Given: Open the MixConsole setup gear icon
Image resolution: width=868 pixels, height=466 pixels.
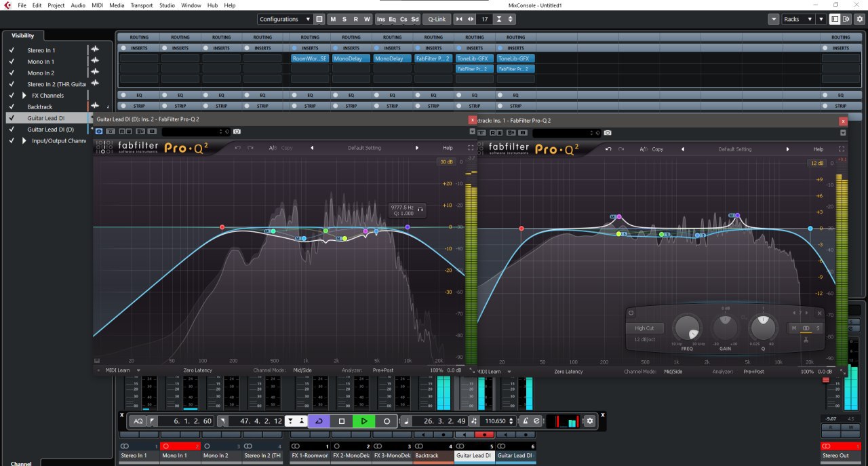Looking at the screenshot, I should (860, 19).
